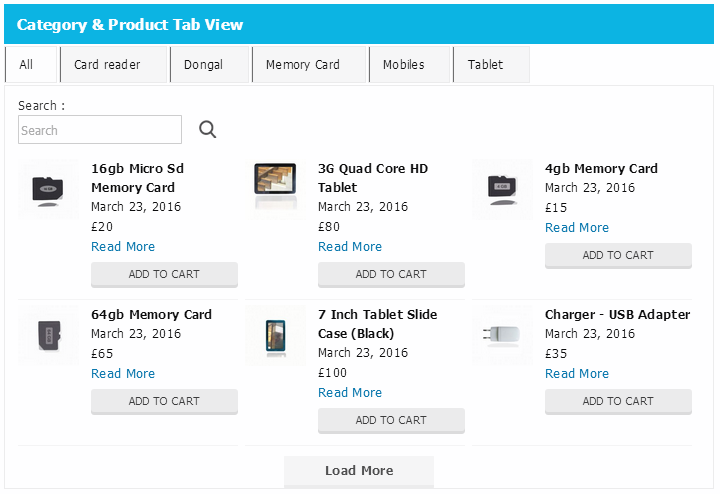
Task: Switch to the Card reader tab
Action: click(x=113, y=64)
